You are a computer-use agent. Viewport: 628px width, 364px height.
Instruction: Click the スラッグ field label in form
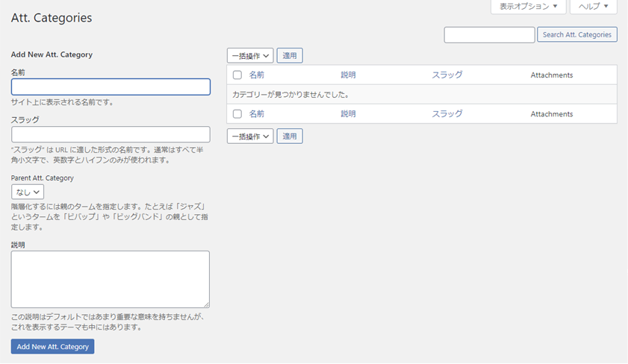(x=25, y=119)
